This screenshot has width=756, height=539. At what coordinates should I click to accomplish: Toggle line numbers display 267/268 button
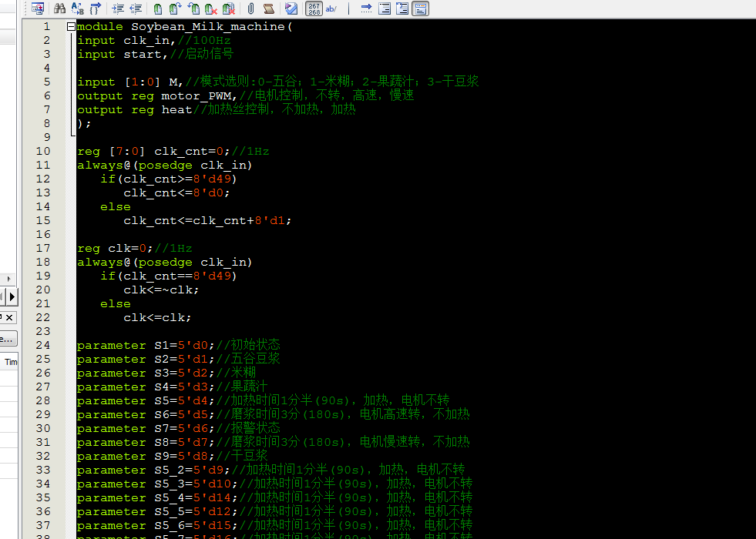coord(314,8)
